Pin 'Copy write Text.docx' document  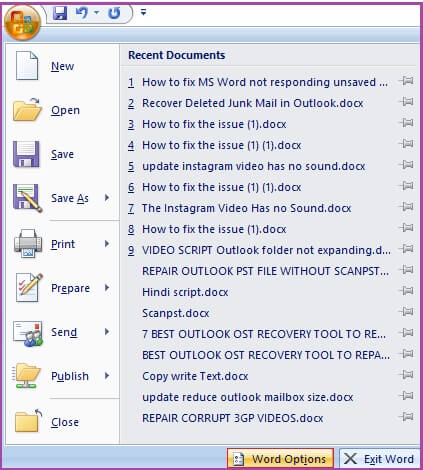[406, 375]
